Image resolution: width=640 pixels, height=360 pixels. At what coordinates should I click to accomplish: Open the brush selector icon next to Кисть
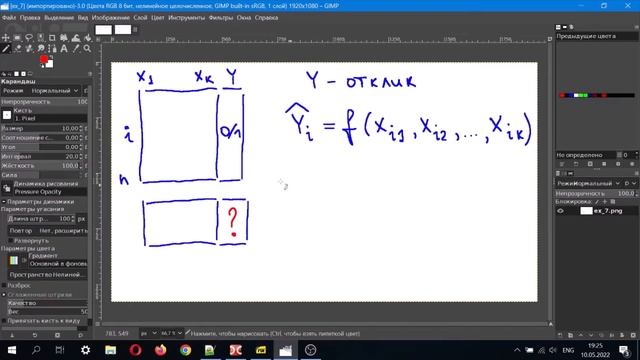point(7,115)
